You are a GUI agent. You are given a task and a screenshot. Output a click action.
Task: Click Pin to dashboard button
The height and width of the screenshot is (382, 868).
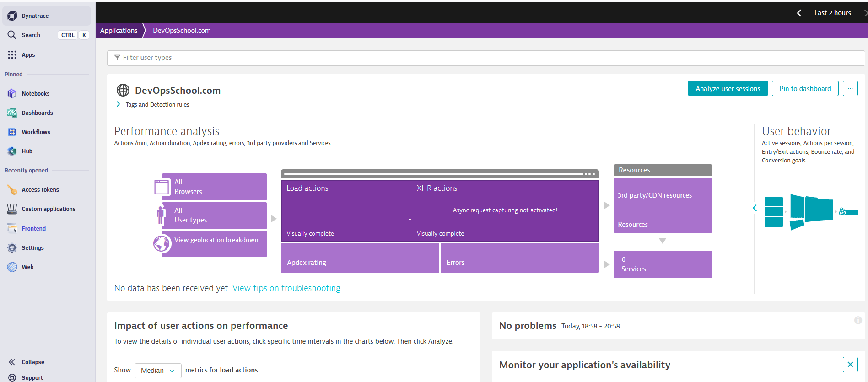805,89
